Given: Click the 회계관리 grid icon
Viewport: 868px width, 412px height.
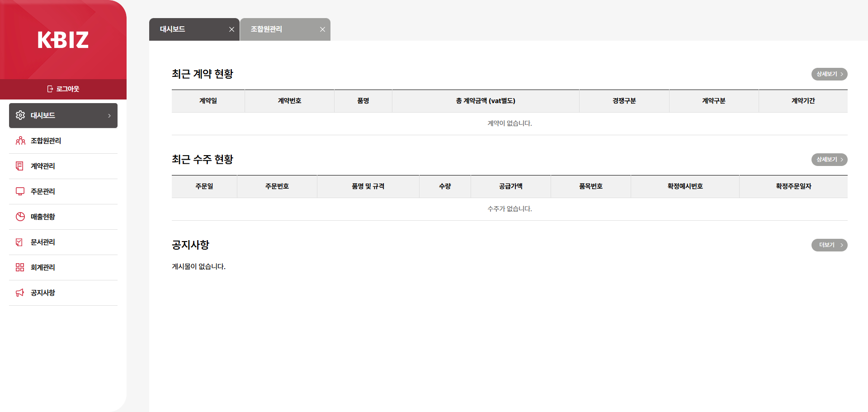Looking at the screenshot, I should [20, 267].
